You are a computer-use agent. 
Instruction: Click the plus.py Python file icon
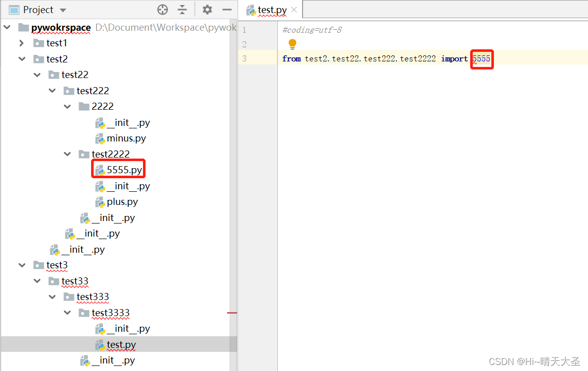(100, 202)
